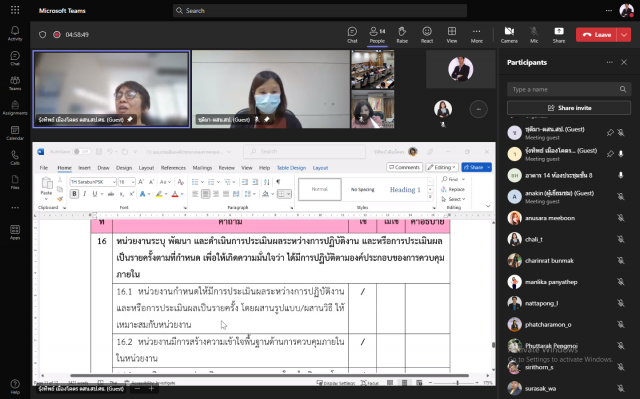Open the meeting Chat panel
The height and width of the screenshot is (399, 640).
352,35
